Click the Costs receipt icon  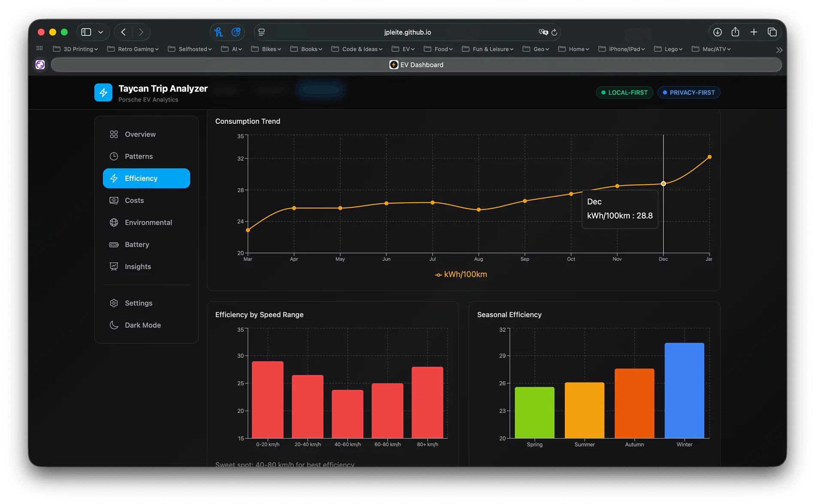114,200
